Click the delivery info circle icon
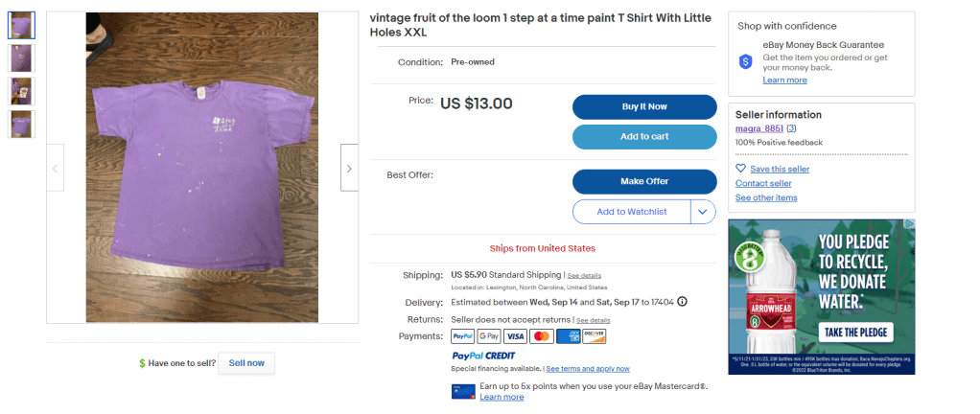 coord(682,302)
